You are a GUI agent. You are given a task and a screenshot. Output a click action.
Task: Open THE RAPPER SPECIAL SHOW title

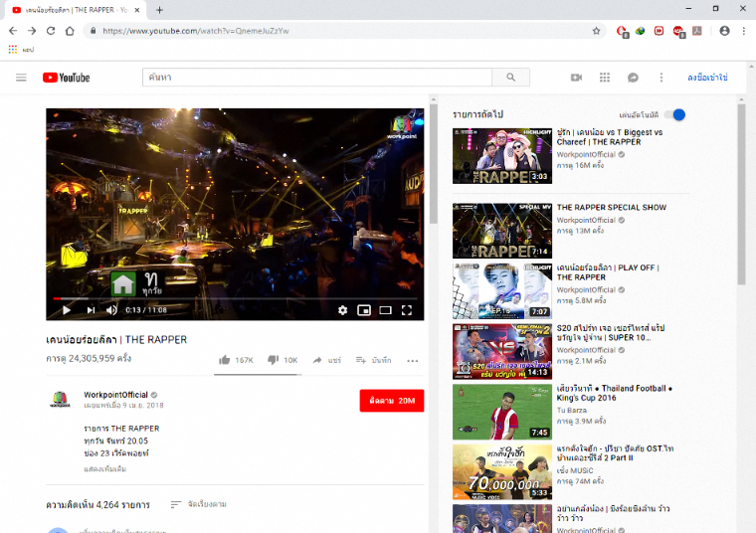click(x=612, y=207)
